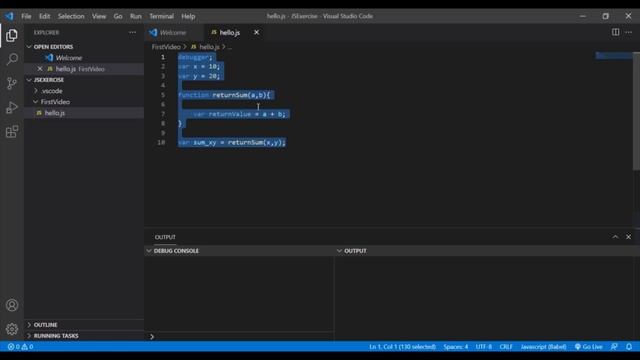Open the Edit menu

44,16
